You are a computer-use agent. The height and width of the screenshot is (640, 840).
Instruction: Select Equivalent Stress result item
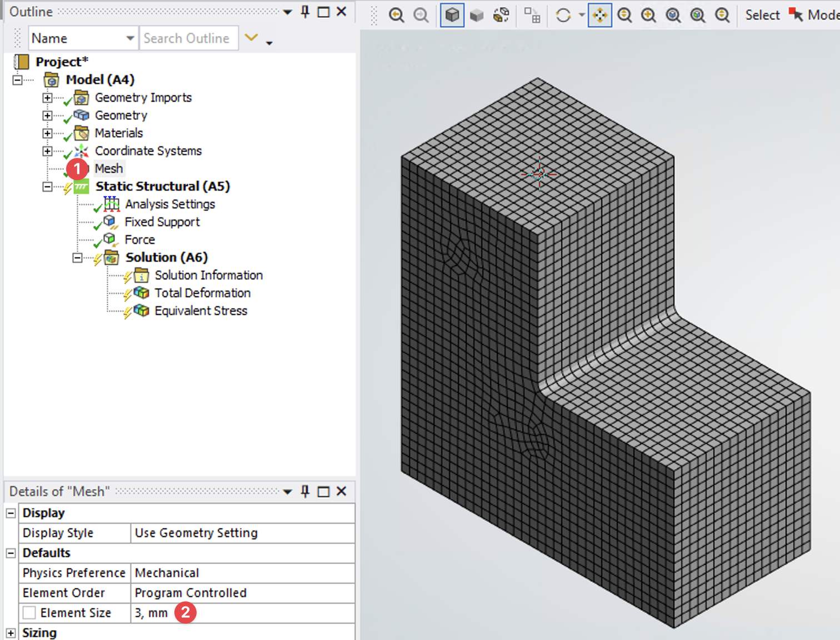[201, 311]
